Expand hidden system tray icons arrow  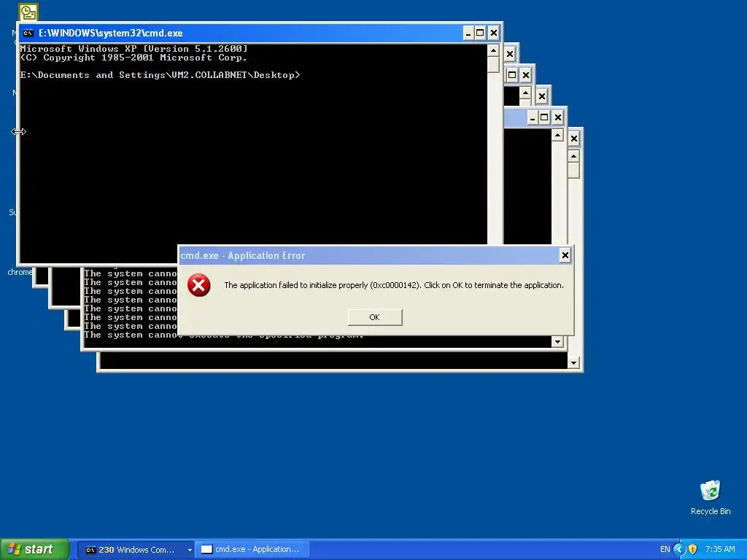(x=679, y=550)
